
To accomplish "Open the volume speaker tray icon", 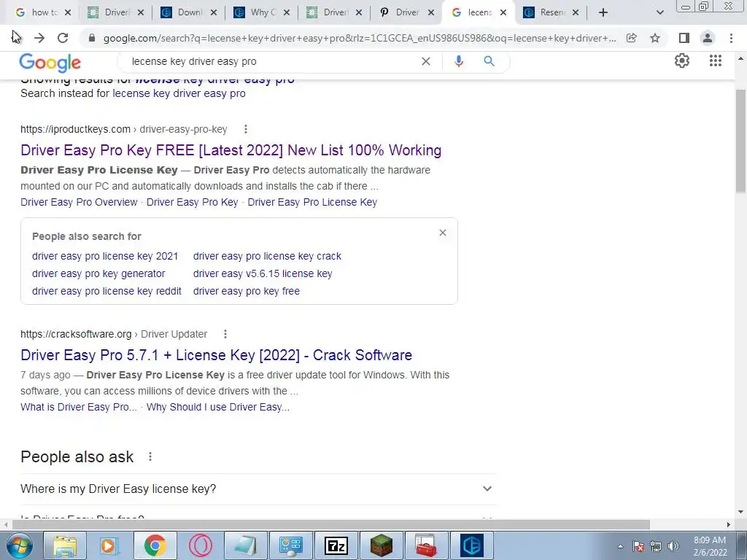I will pos(673,546).
